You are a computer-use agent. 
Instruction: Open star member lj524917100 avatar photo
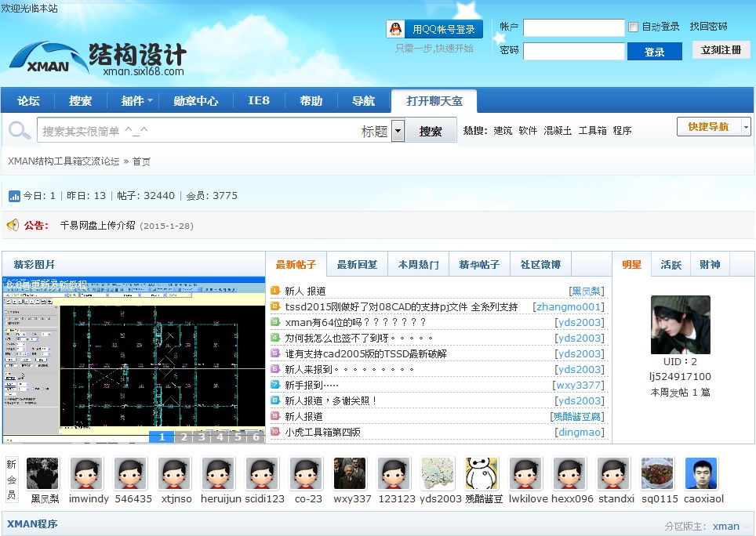(x=680, y=324)
